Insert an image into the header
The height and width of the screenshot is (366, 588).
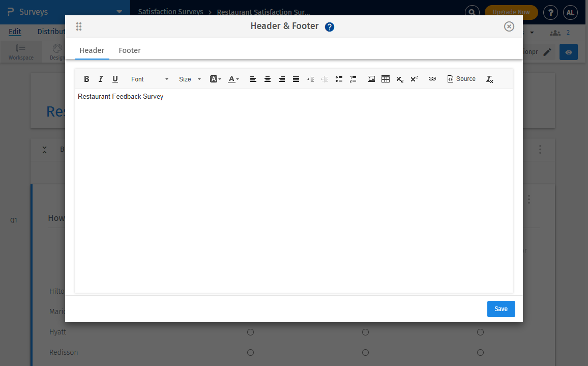pos(371,79)
